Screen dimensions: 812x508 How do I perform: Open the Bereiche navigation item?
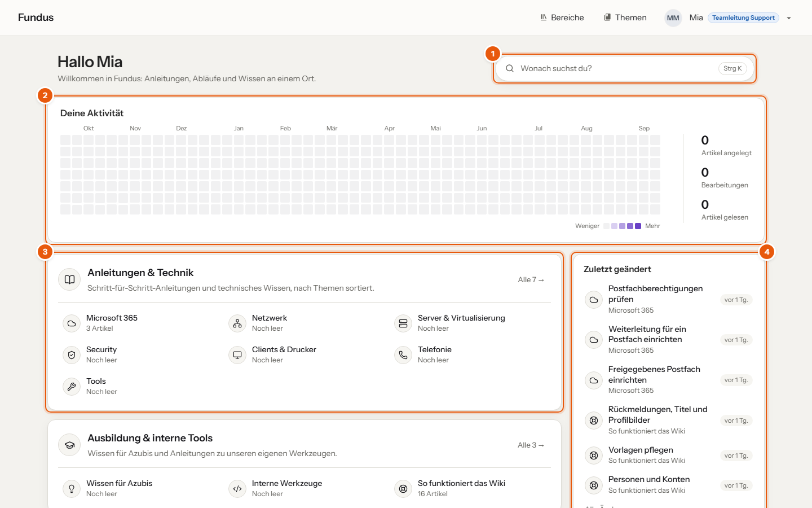point(562,17)
